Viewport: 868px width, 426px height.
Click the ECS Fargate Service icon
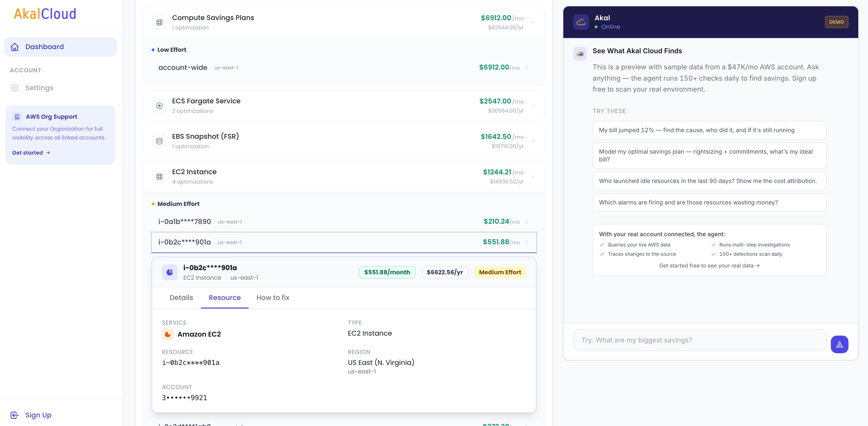[159, 106]
